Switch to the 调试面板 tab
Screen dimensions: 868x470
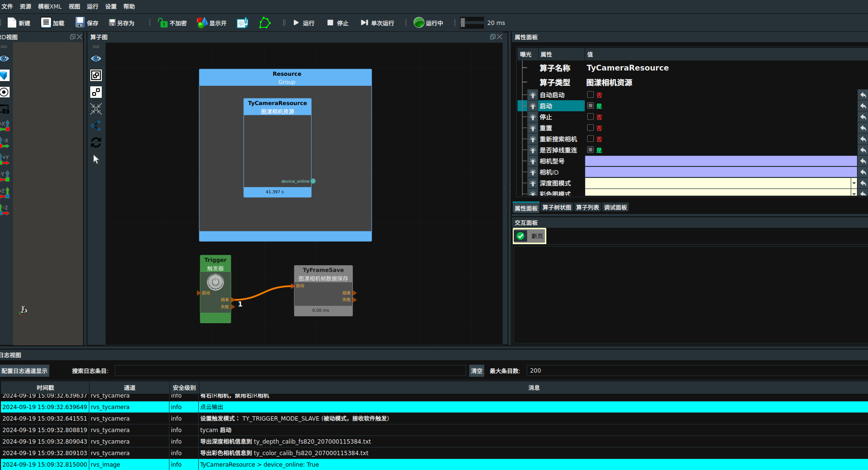point(615,207)
